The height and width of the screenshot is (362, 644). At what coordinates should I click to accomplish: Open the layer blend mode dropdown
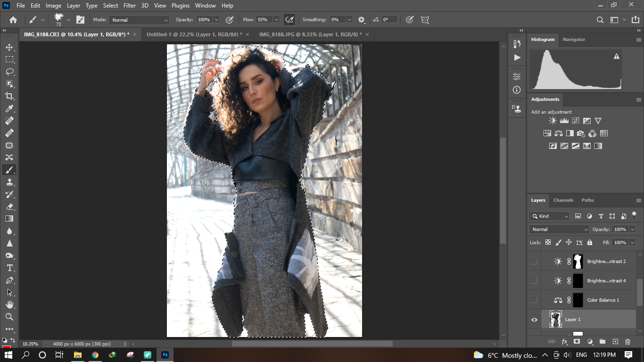(560, 230)
